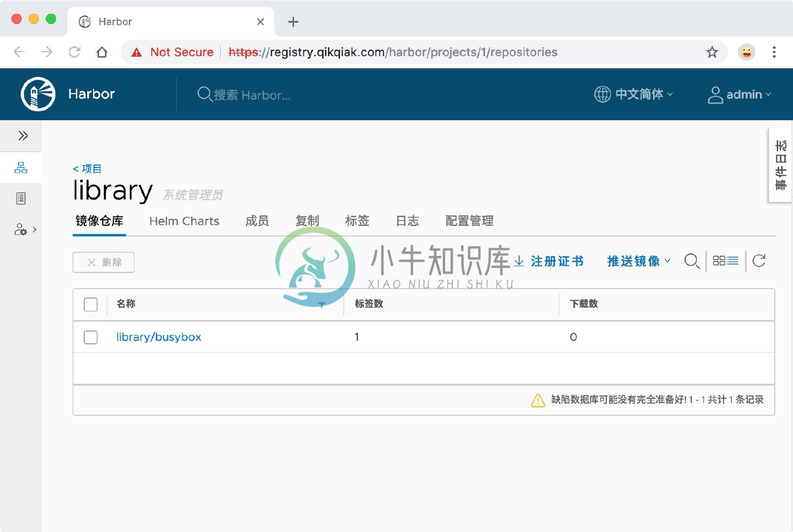793x532 pixels.
Task: Open a new browser tab
Action: point(293,22)
